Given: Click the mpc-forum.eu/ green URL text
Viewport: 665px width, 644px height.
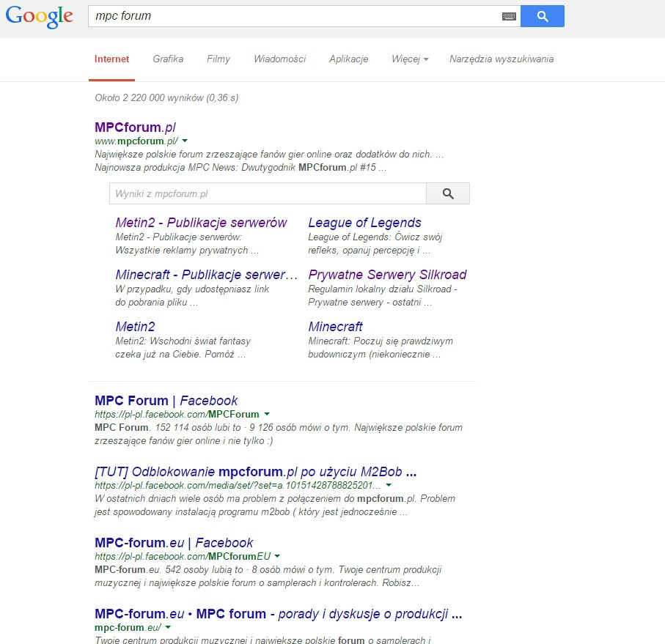Looking at the screenshot, I should click(x=128, y=627).
